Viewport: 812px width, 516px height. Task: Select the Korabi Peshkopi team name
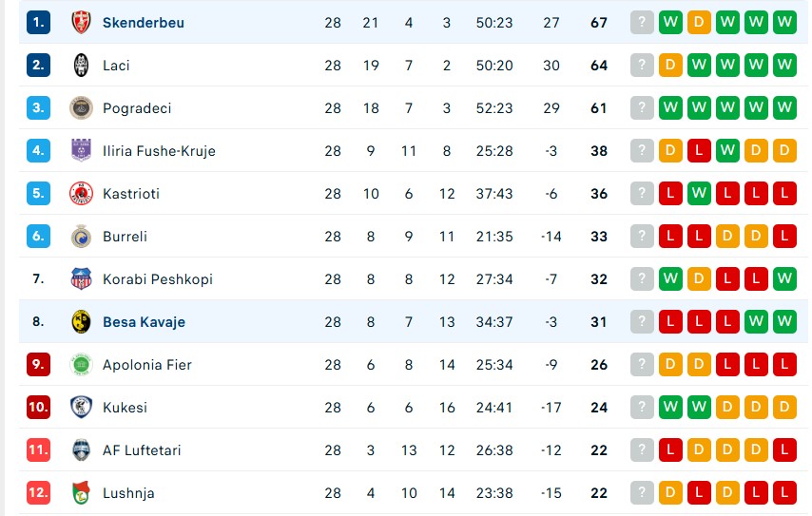tap(158, 279)
